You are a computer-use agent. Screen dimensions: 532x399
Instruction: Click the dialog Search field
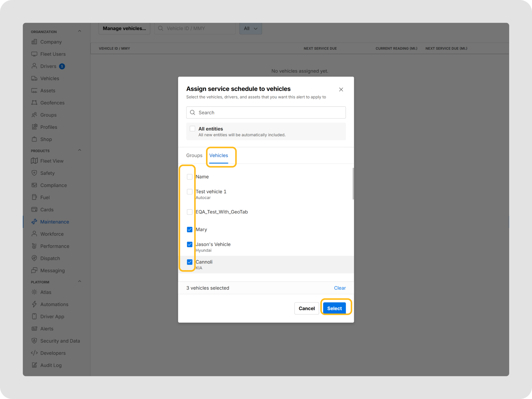coord(266,112)
